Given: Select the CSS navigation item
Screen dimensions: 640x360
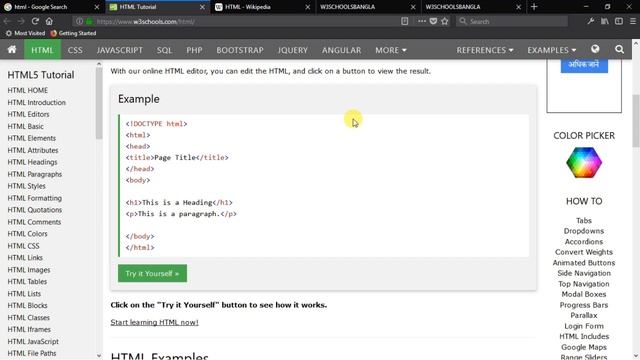Looking at the screenshot, I should pyautogui.click(x=75, y=50).
